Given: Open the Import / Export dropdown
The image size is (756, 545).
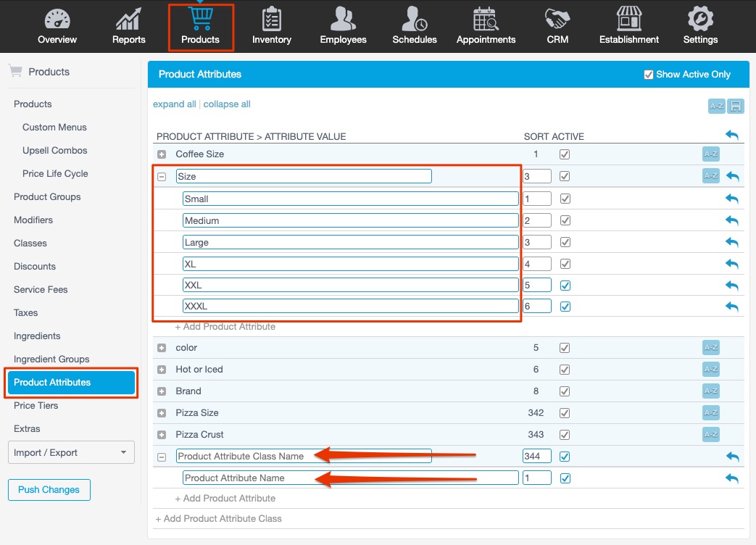Looking at the screenshot, I should [x=70, y=452].
